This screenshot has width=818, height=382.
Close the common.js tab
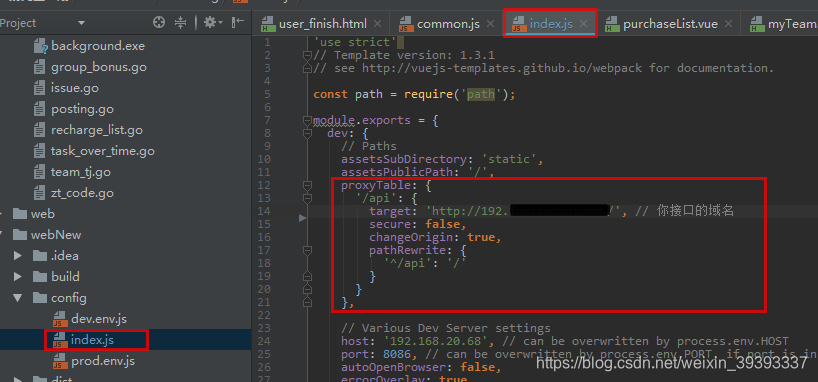pos(490,24)
